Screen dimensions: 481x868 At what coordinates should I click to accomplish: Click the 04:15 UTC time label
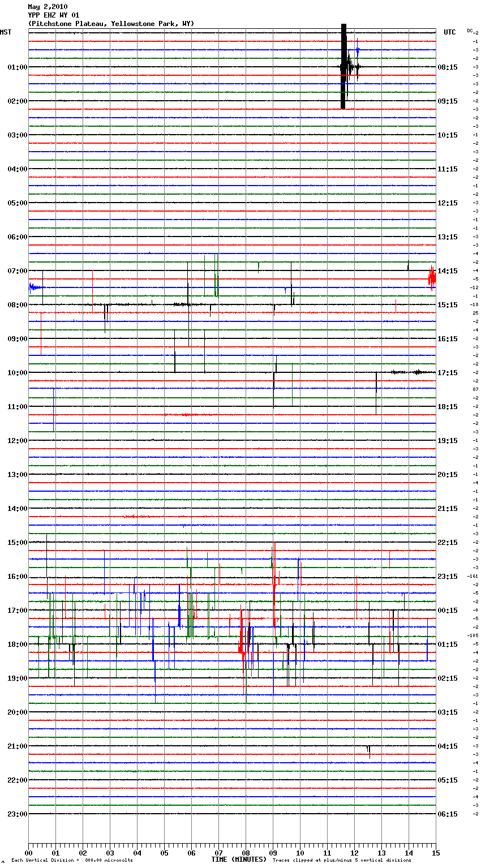tap(448, 746)
